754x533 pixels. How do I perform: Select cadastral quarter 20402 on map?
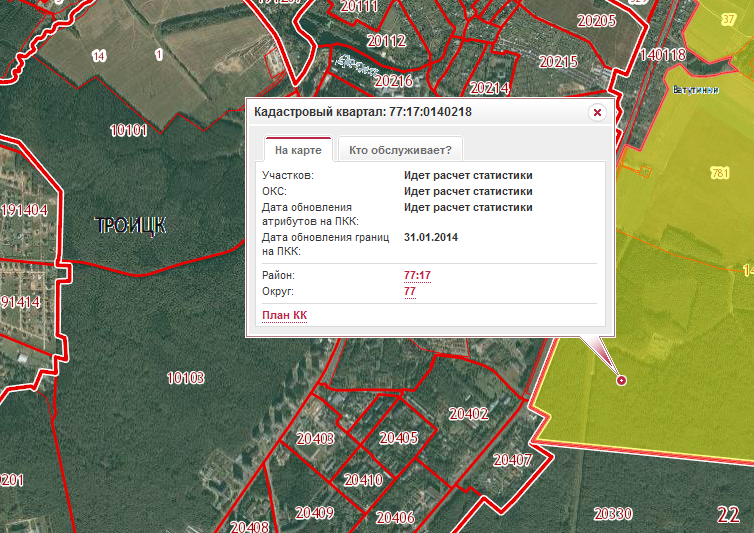pyautogui.click(x=469, y=414)
